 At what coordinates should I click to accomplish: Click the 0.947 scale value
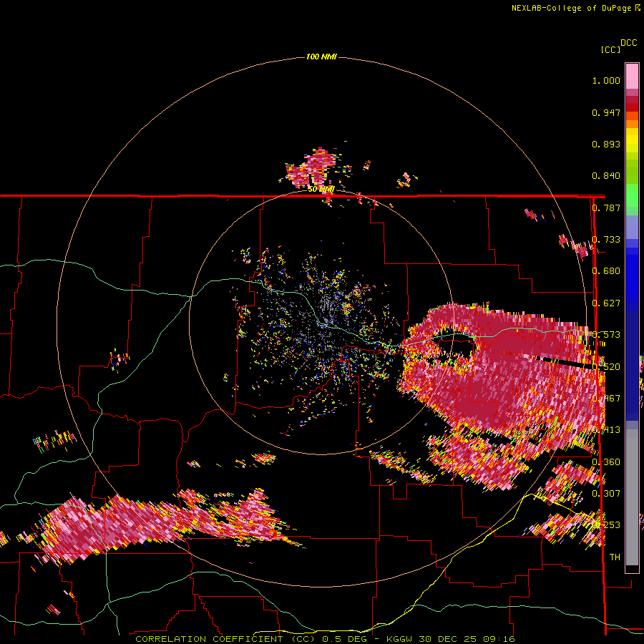[606, 112]
